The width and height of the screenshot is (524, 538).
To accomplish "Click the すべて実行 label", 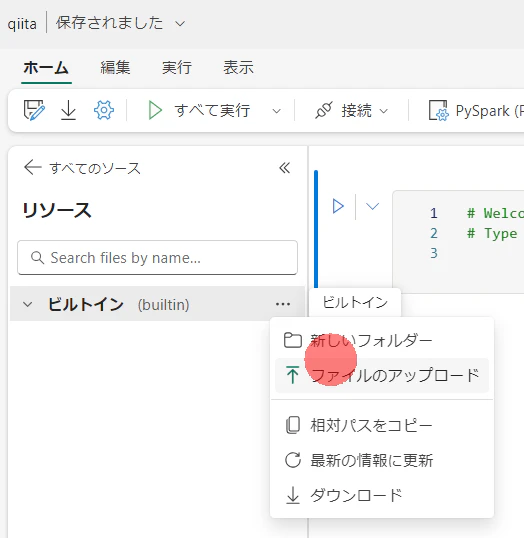I will point(212,110).
